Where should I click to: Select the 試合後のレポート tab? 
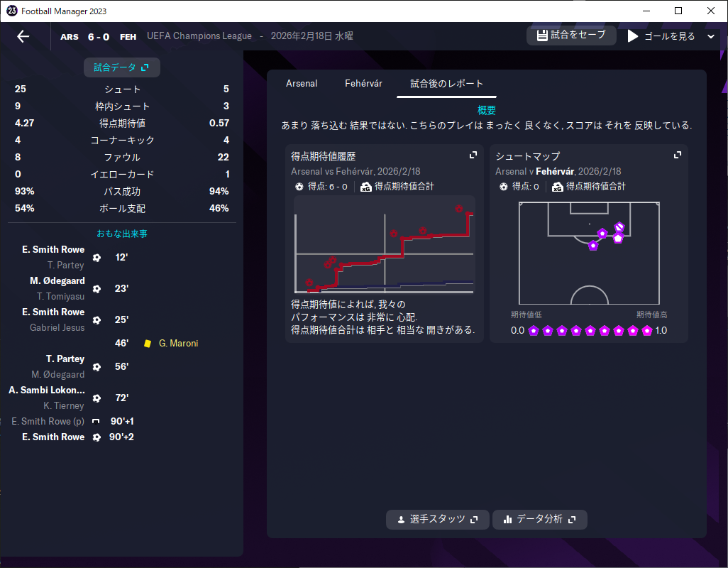(446, 84)
